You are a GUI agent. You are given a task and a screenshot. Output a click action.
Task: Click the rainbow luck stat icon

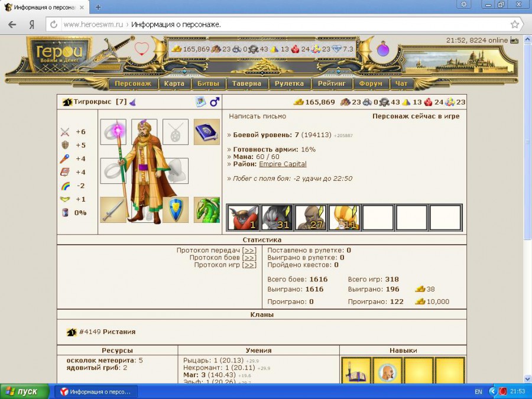[x=65, y=186]
